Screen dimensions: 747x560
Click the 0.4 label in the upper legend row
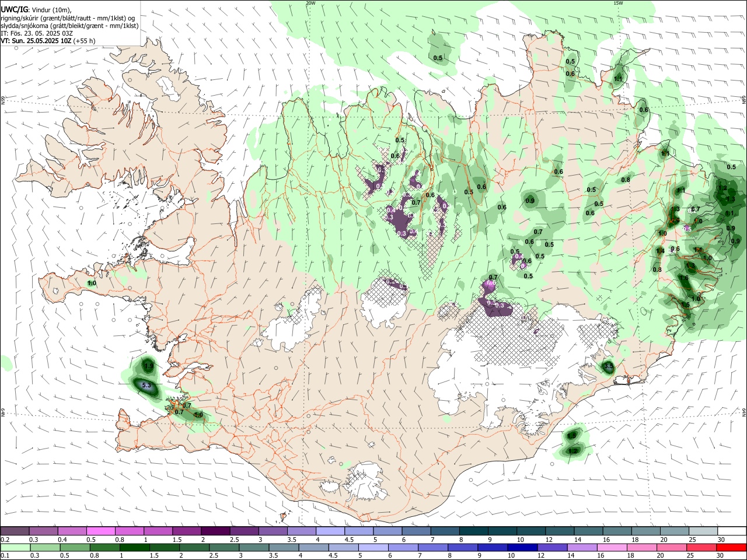[62, 540]
